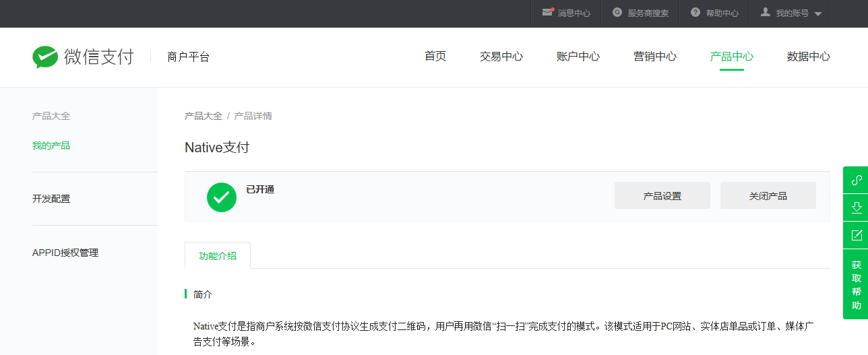
Task: Click the WeChat Pay logo icon
Action: [x=45, y=57]
